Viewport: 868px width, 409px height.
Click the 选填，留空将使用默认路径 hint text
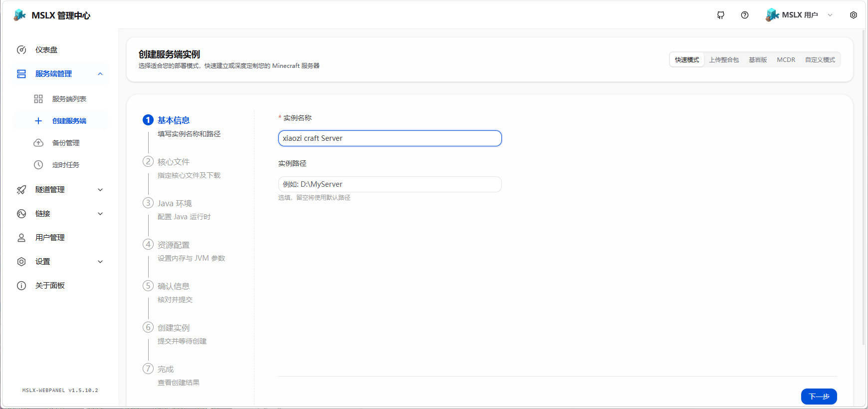click(314, 198)
